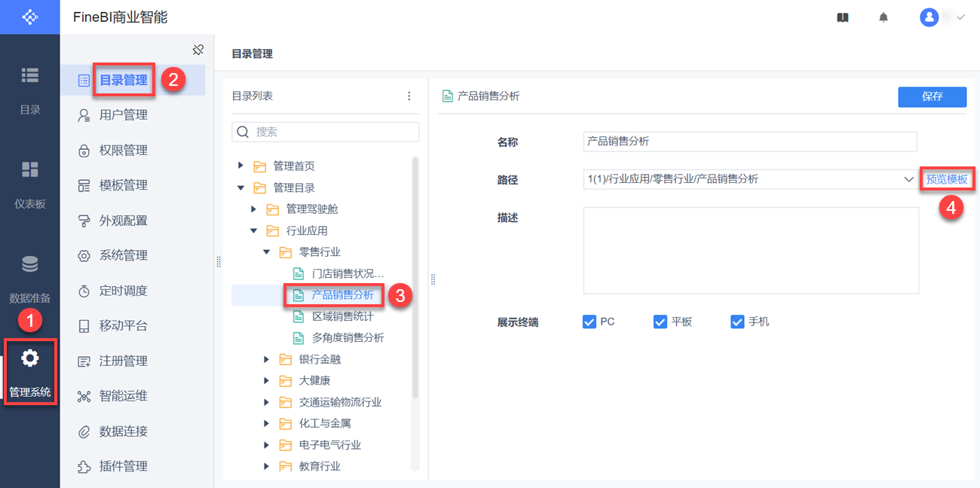Open the 目录列表 three-dot menu
The width and height of the screenshot is (980, 488).
[409, 96]
